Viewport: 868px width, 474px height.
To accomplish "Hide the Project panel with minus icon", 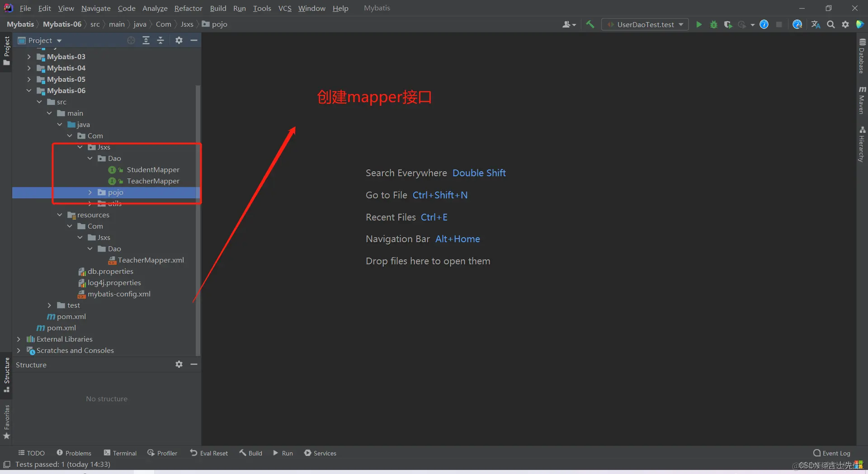I will coord(194,40).
